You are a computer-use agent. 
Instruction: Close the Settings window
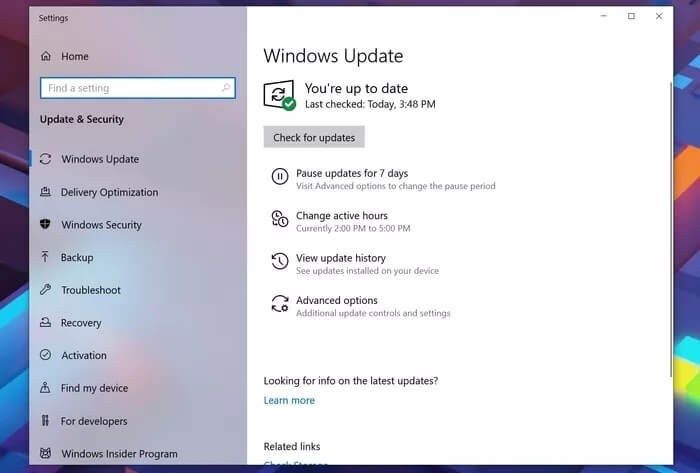(x=659, y=16)
